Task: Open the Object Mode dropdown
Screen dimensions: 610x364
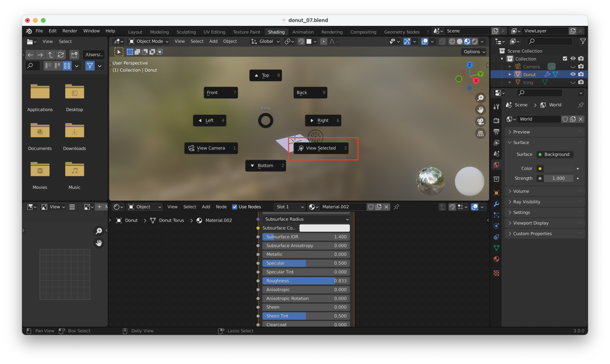Action: coord(149,41)
